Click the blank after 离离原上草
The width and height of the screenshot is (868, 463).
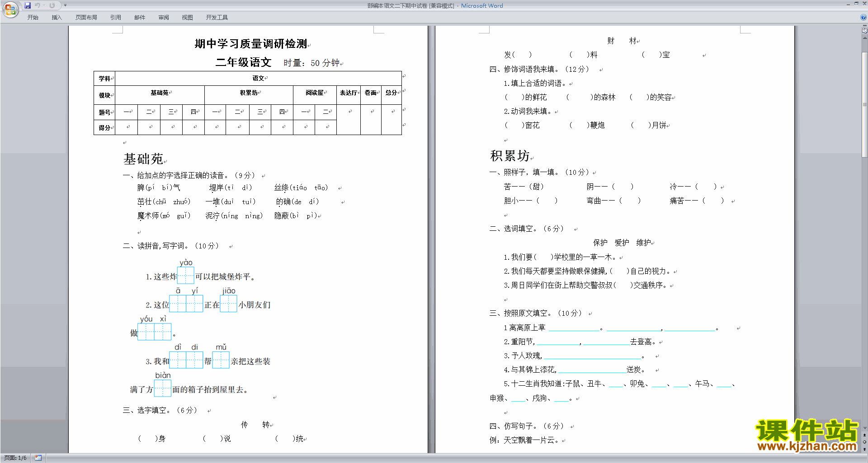point(574,329)
